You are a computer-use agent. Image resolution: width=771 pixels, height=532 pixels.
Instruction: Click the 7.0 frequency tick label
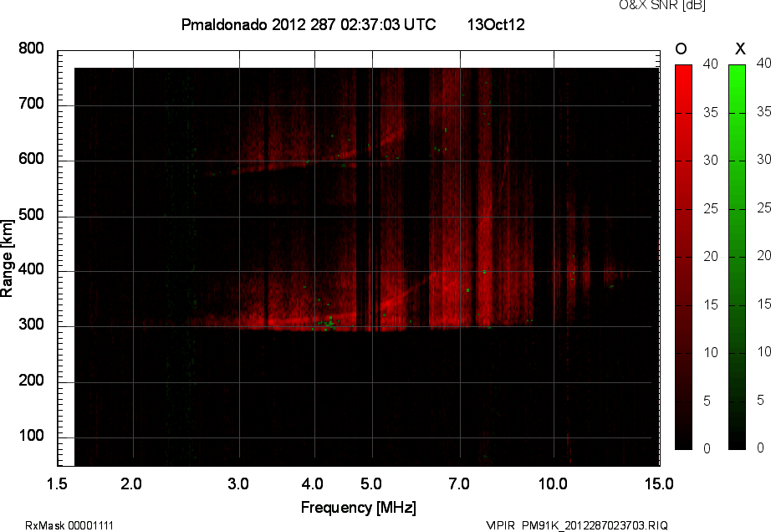(x=459, y=483)
